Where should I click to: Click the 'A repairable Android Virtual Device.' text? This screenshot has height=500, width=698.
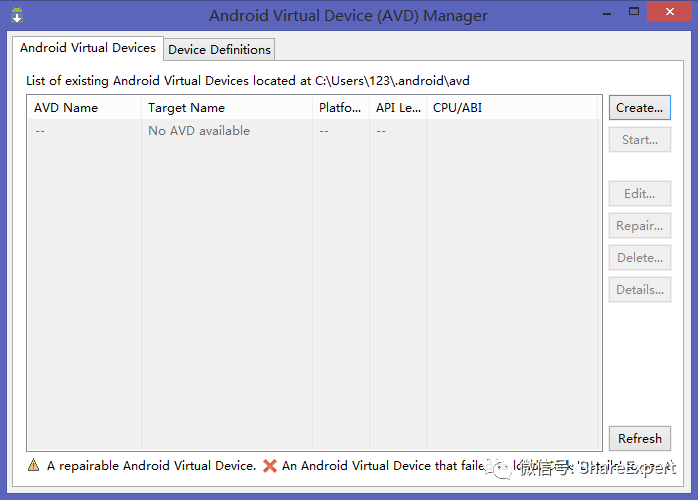pos(151,466)
